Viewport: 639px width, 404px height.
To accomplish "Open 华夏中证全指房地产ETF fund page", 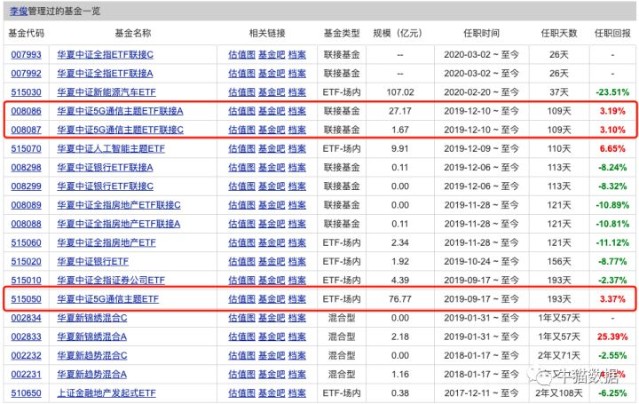I will coord(106,243).
